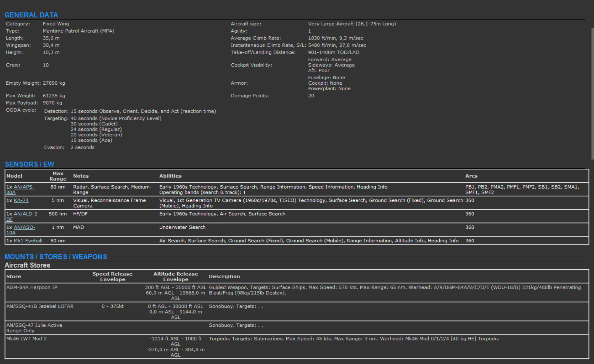Open the KA-74 camera sensor link
Screen dimensions: 594x364
(21, 200)
